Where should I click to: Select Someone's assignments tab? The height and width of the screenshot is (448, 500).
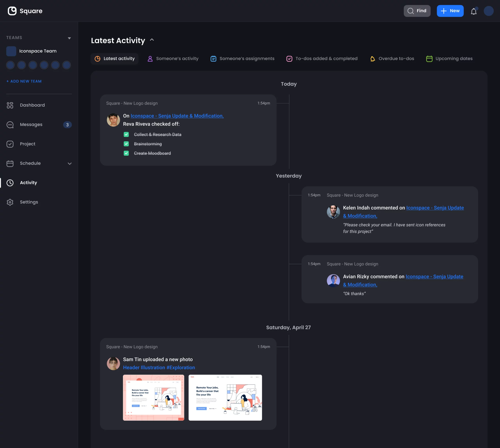coord(242,59)
